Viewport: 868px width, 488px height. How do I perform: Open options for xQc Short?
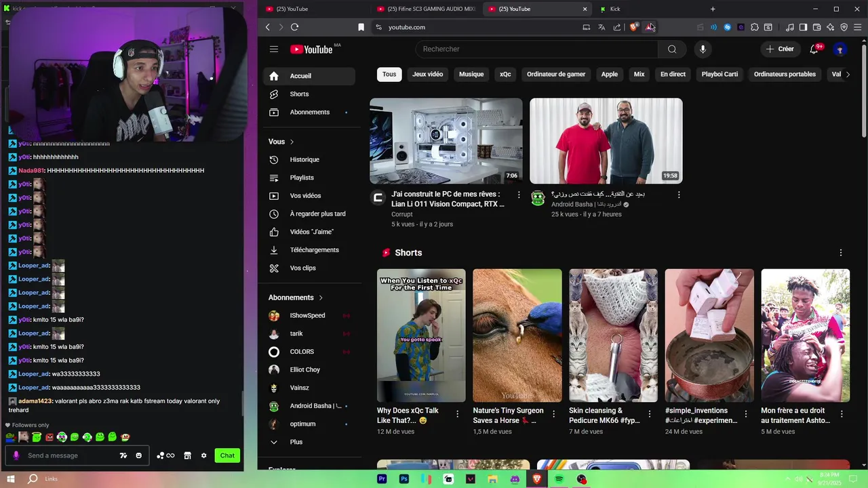pyautogui.click(x=458, y=413)
